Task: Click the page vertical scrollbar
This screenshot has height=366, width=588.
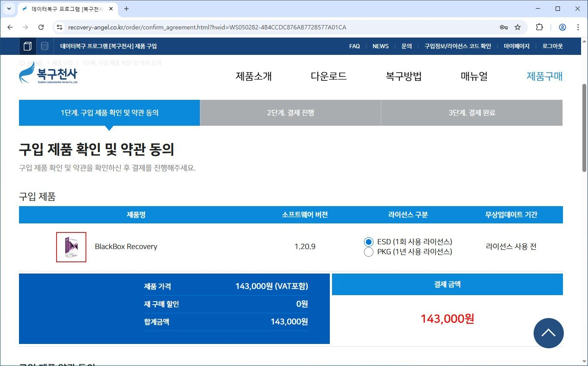Action: [x=585, y=128]
